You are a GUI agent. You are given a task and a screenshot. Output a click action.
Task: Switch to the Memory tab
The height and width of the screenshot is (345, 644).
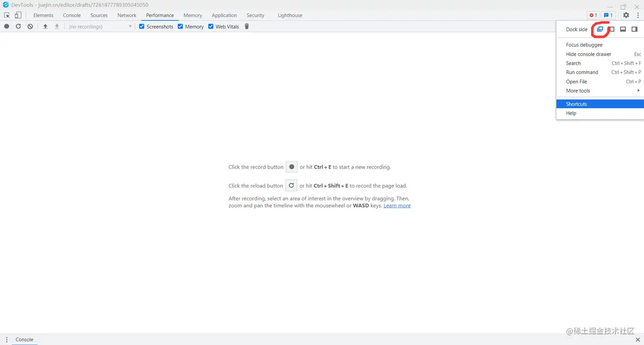pyautogui.click(x=193, y=15)
